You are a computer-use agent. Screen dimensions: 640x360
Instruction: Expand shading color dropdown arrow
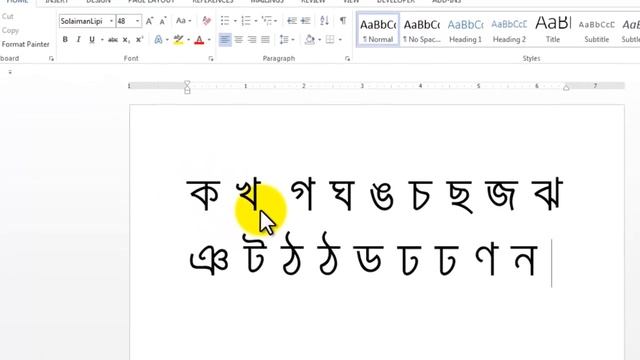click(320, 40)
